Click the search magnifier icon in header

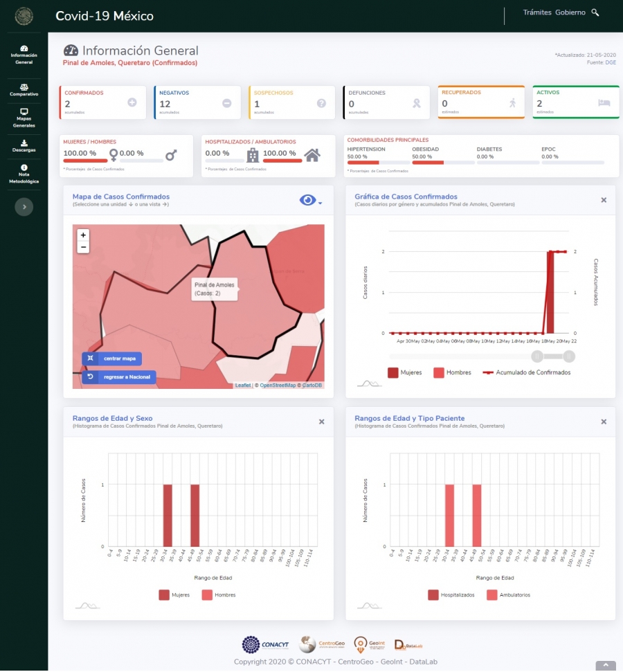point(595,12)
